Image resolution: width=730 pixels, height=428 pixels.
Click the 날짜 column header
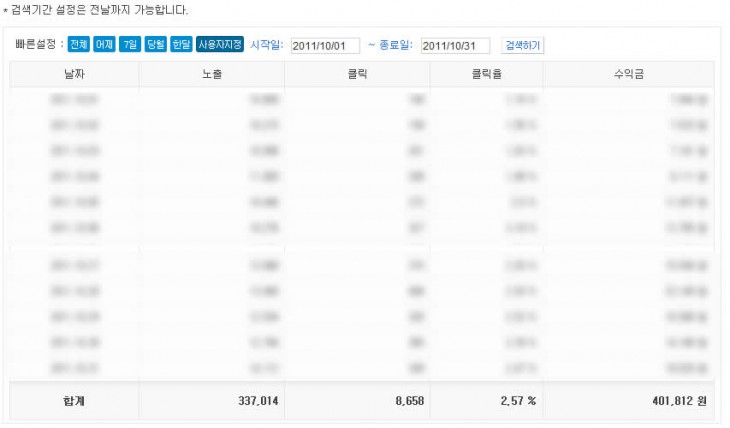(x=75, y=74)
